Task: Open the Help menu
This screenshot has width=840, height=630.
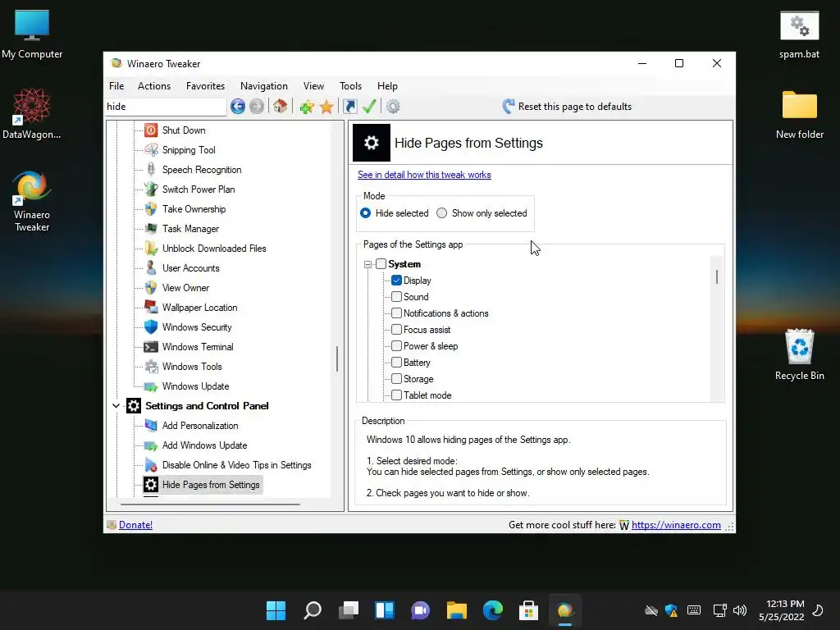Action: 387,85
